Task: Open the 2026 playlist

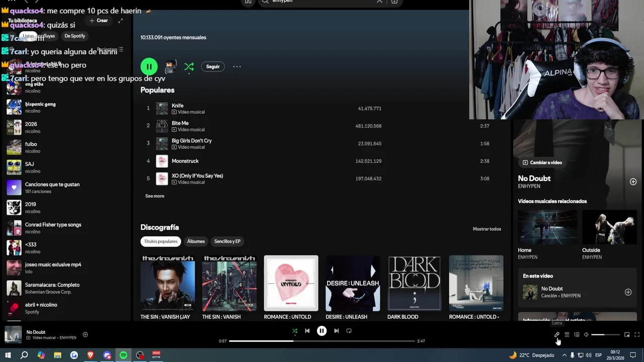Action: [x=65, y=127]
